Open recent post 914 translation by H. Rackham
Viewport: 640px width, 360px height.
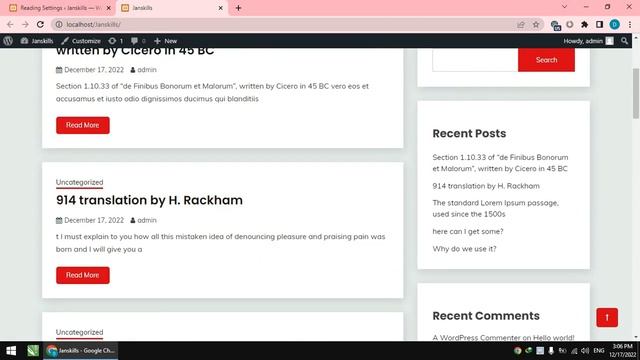coord(486,186)
